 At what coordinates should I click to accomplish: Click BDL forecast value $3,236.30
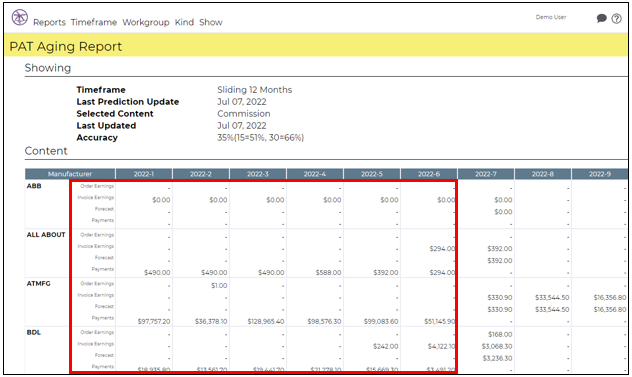tap(497, 358)
